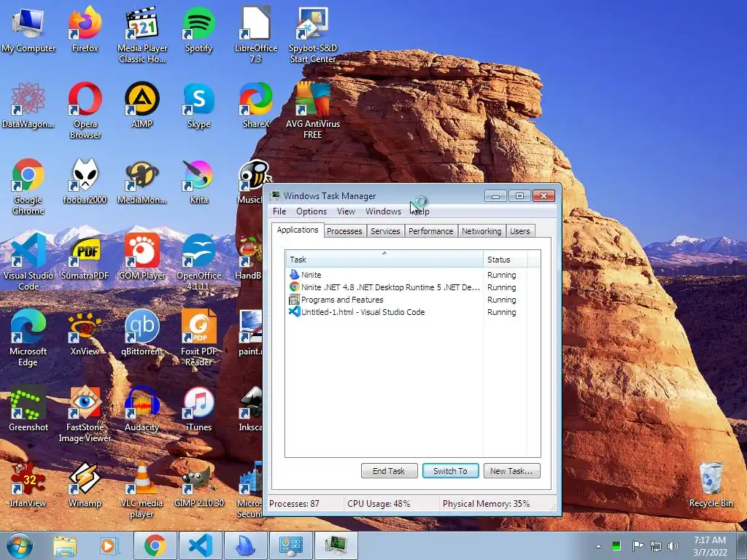This screenshot has height=560, width=747.
Task: Click the ShareX desktop icon
Action: (x=256, y=106)
